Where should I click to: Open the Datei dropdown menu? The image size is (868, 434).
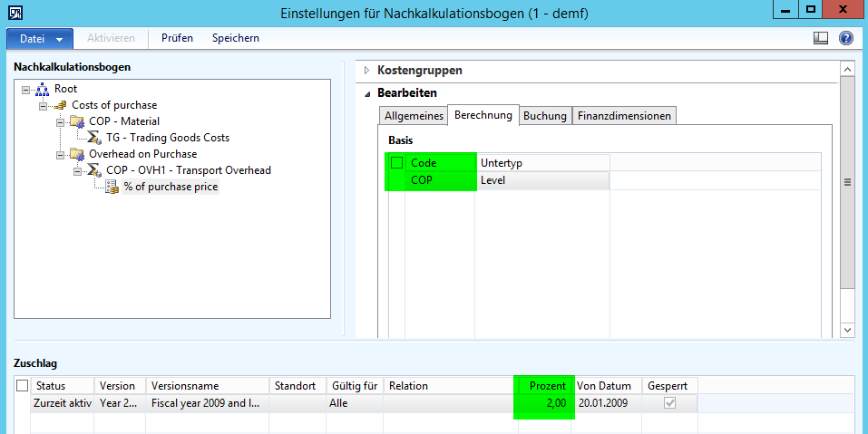coord(40,38)
